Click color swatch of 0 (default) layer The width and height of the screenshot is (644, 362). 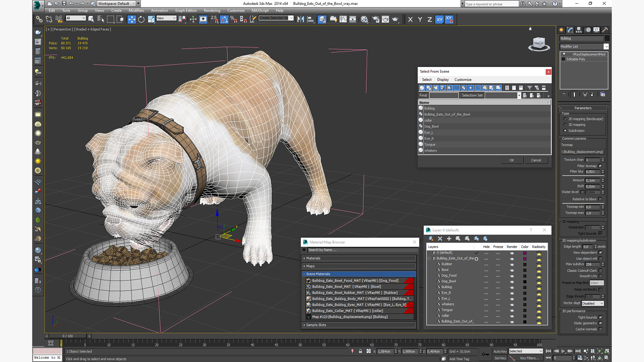[x=525, y=253]
